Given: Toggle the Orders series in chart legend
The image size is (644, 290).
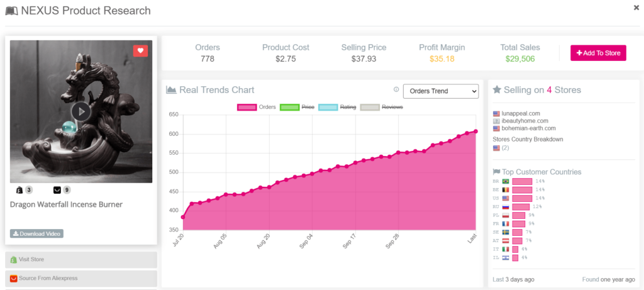Looking at the screenshot, I should 258,107.
